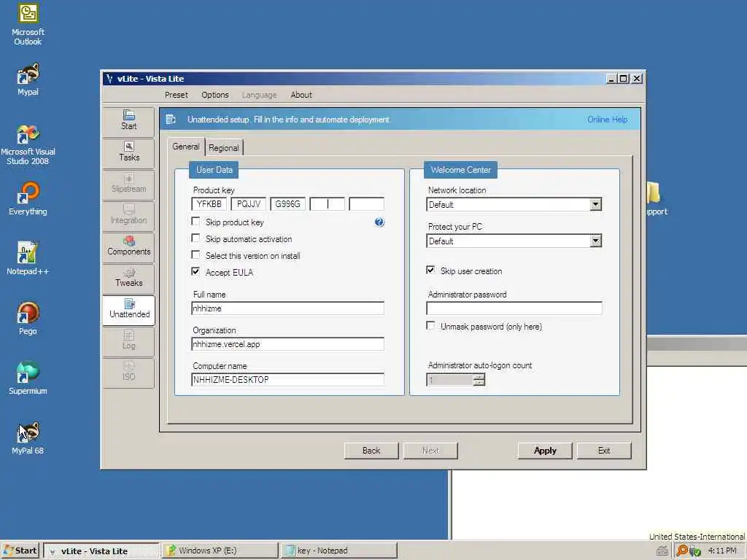Click the auto-logon count spinner arrows
Screen dimensions: 747x560
tap(479, 379)
